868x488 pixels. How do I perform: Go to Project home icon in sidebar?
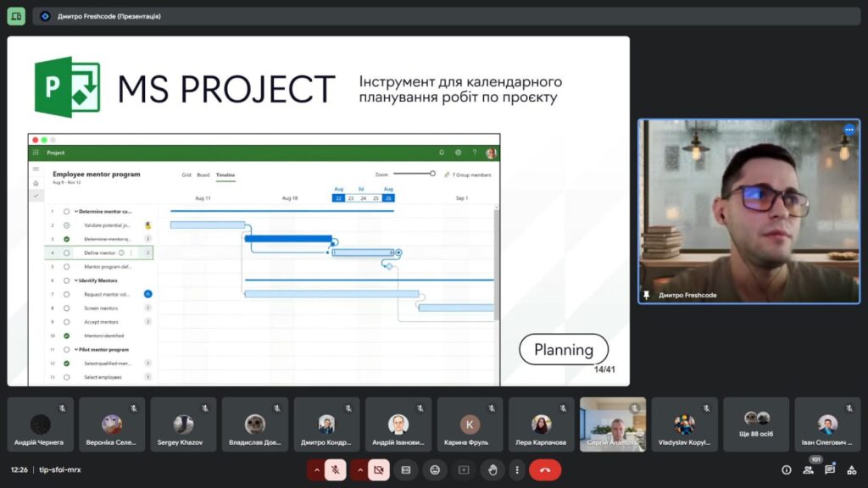pyautogui.click(x=36, y=183)
